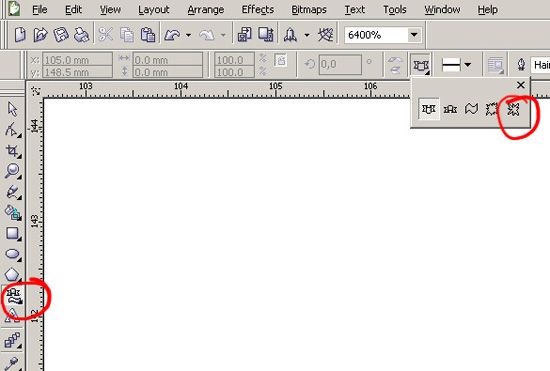Close the floating flyout with its X
The width and height of the screenshot is (550, 371).
click(521, 85)
